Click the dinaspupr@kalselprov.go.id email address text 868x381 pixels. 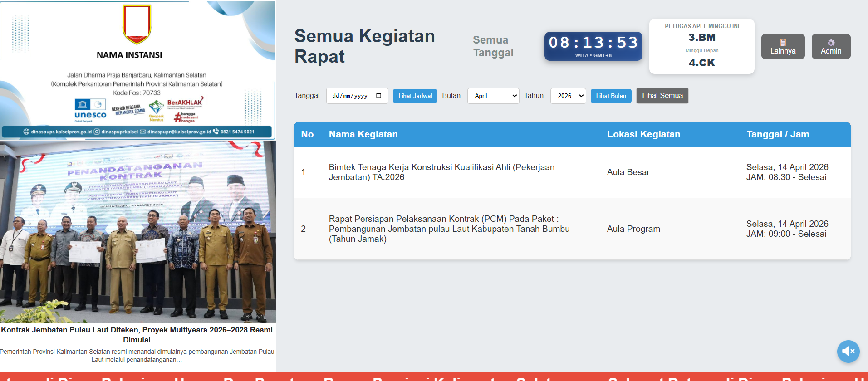click(179, 132)
